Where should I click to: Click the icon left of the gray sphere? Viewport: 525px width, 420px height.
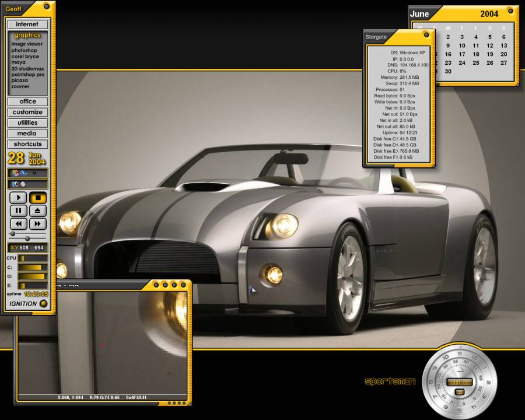pos(15,184)
